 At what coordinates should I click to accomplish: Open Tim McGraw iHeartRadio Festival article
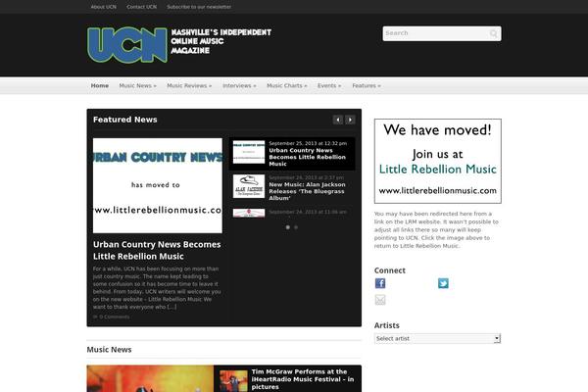coord(303,379)
